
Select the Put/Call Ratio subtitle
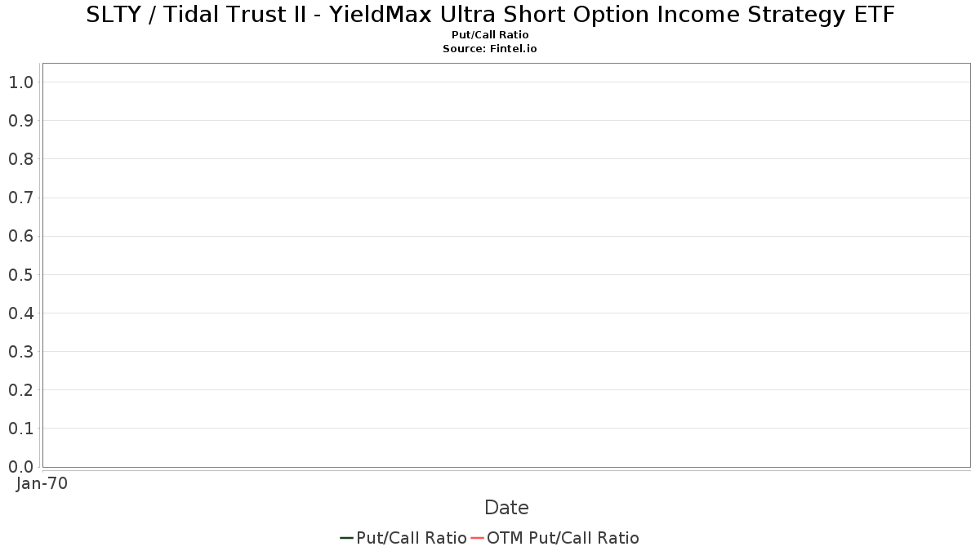click(x=490, y=35)
